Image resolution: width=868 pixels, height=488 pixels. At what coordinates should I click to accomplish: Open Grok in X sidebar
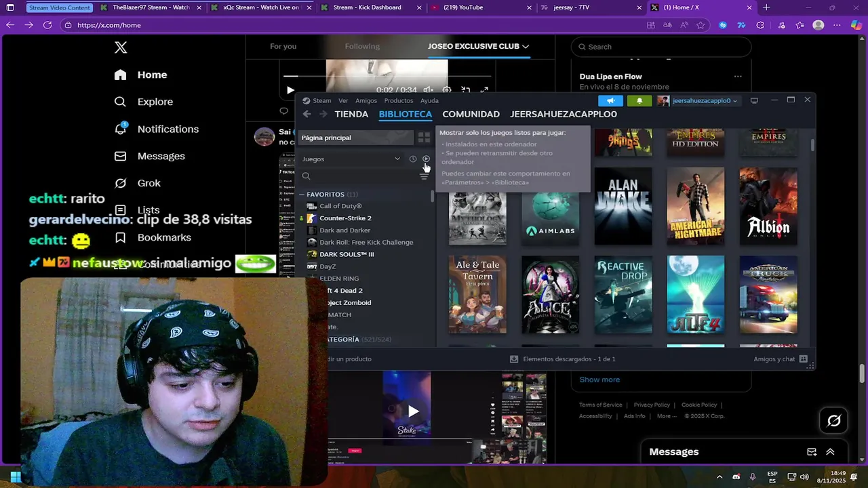137,183
